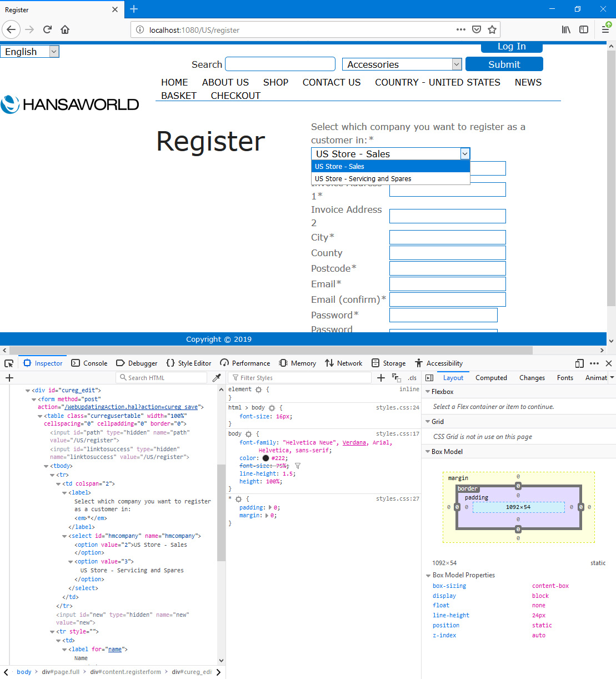This screenshot has height=679, width=616.
Task: Pick a color with the eyedropper tool
Action: coord(217,378)
